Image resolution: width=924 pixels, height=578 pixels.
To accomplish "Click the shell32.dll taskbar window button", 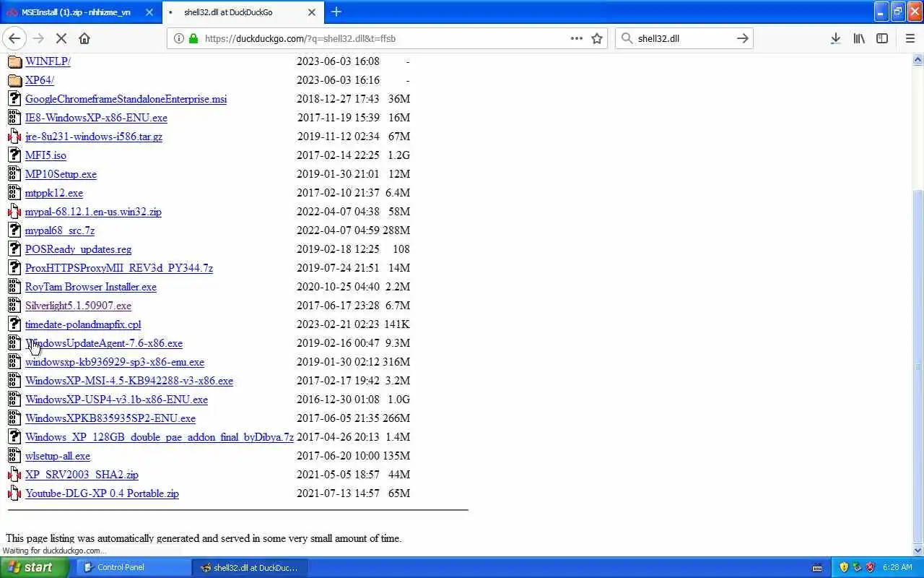I will click(x=250, y=567).
